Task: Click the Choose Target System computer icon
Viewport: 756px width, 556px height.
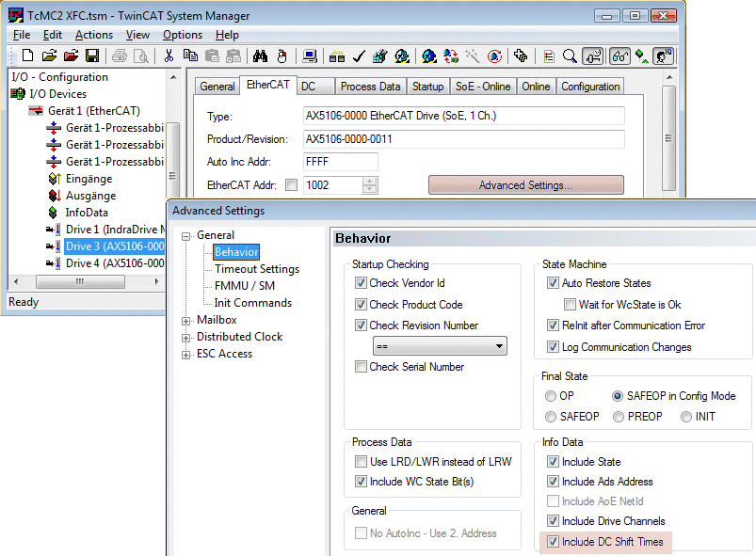Action: tap(309, 56)
